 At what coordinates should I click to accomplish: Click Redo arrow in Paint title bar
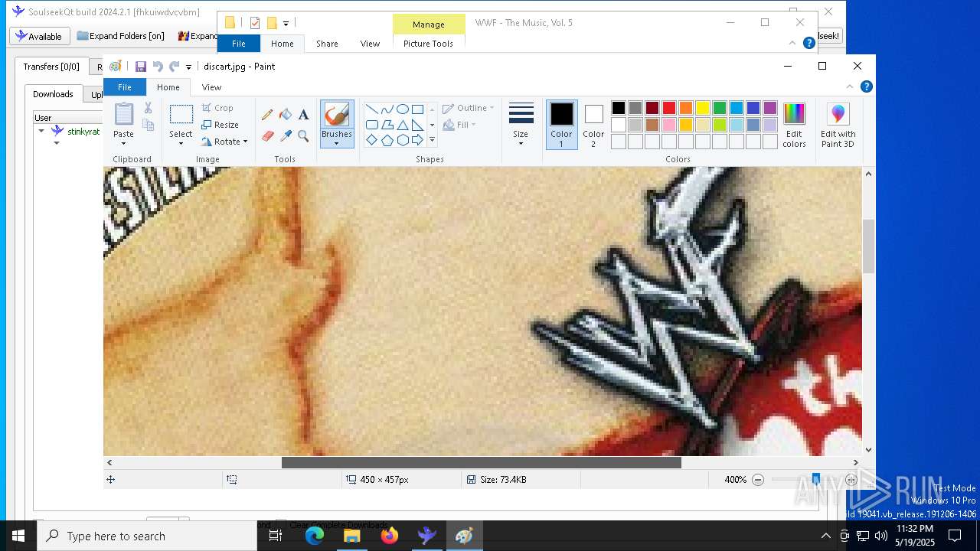[x=175, y=67]
